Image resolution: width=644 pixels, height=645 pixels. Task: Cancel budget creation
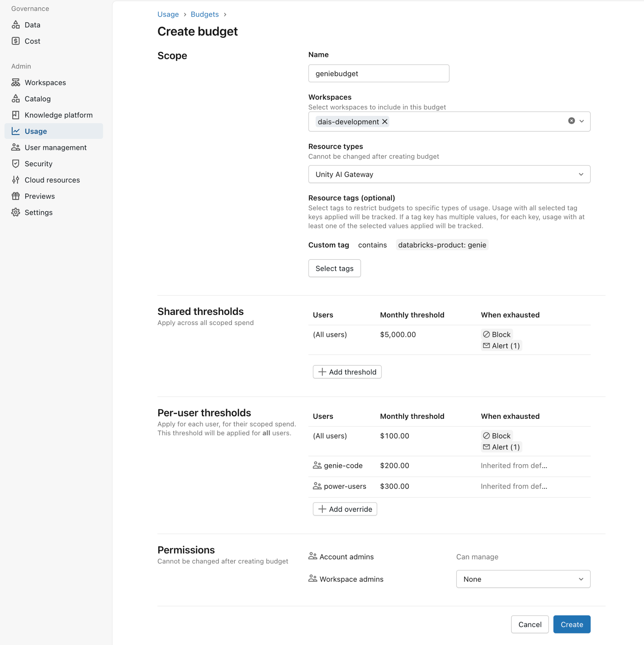click(x=530, y=624)
